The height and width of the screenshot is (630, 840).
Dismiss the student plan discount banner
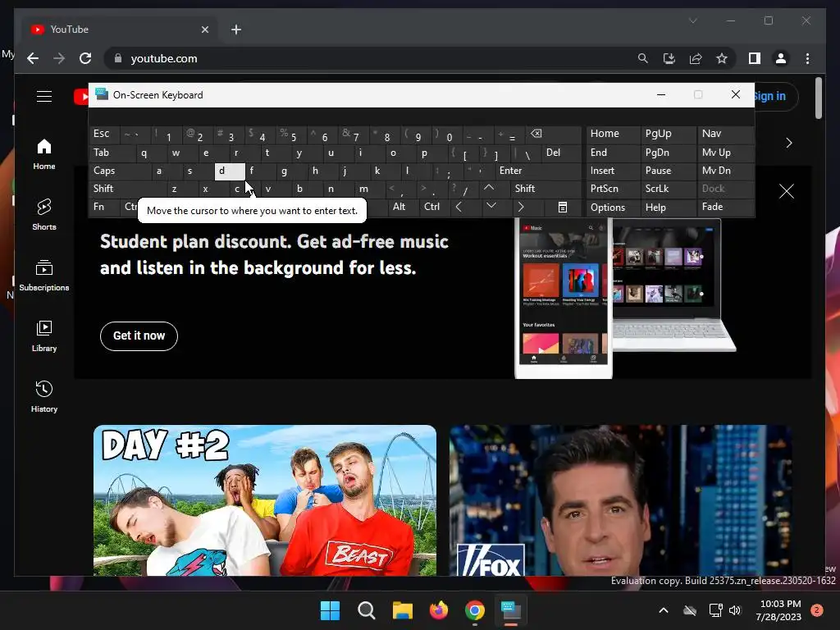[x=787, y=191]
